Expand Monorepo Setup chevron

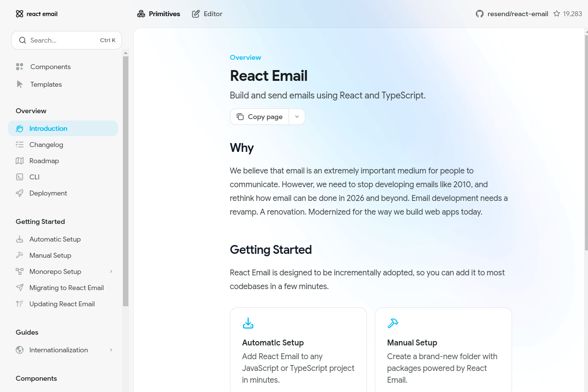coord(111,271)
